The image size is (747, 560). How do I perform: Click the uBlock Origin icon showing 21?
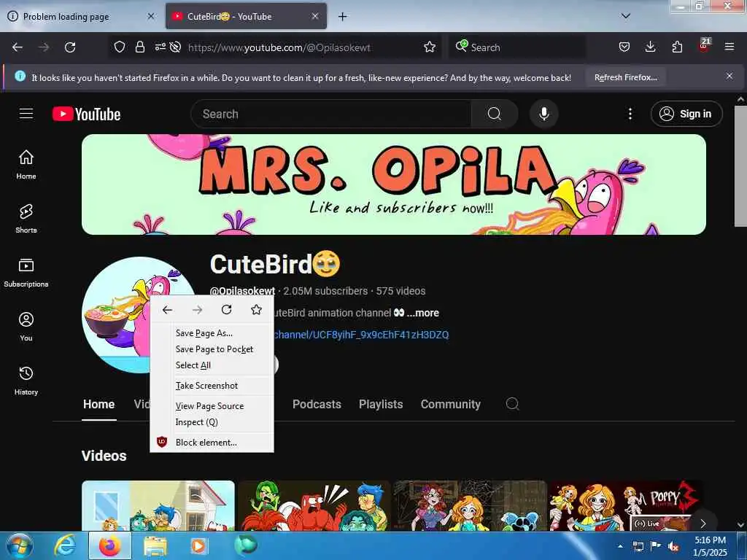pos(704,46)
